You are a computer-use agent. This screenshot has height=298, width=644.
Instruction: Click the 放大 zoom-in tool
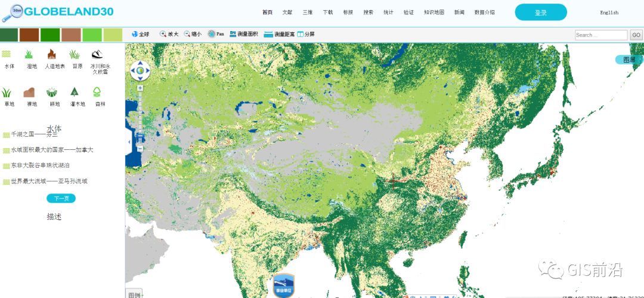[169, 35]
